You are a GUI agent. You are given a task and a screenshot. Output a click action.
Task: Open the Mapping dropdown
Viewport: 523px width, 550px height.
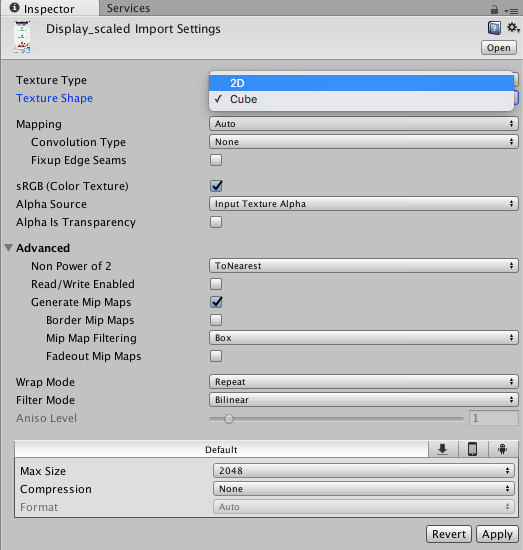[x=363, y=123]
